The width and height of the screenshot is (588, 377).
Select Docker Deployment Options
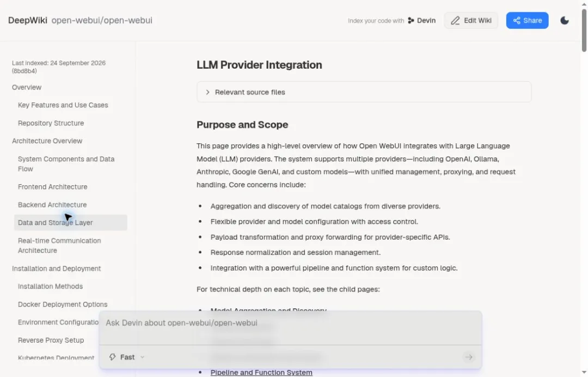click(x=63, y=304)
